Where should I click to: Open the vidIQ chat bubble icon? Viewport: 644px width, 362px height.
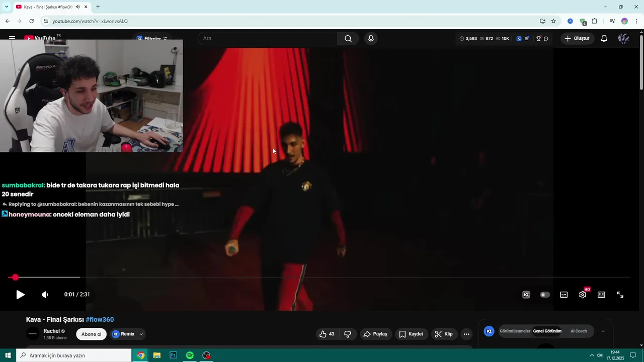point(546,39)
